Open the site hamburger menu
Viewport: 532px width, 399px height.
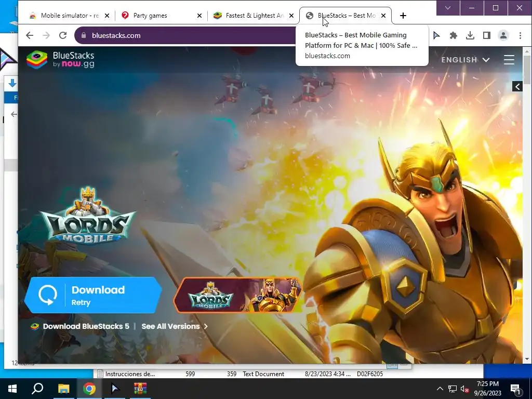pos(509,60)
